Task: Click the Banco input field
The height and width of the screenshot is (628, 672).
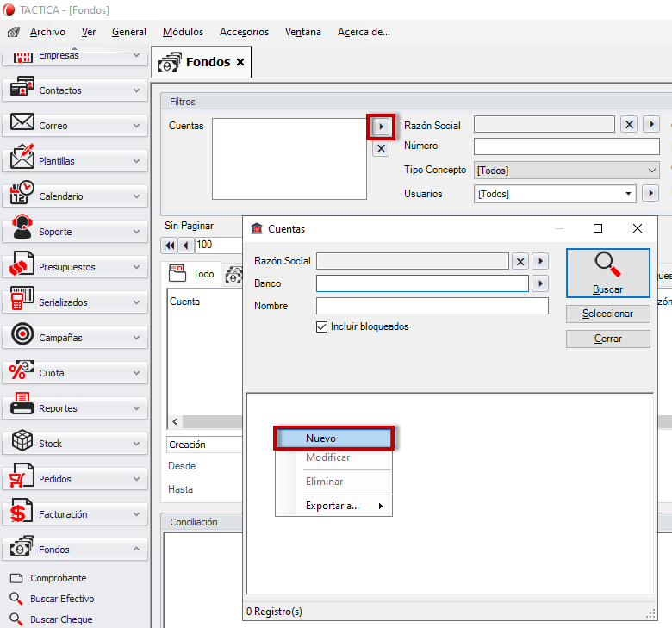Action: pos(422,283)
